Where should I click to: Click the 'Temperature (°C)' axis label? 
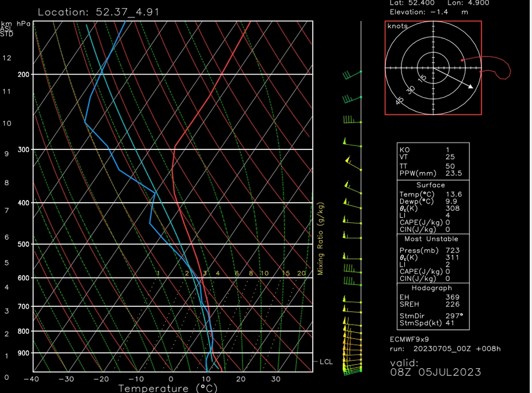tap(167, 388)
